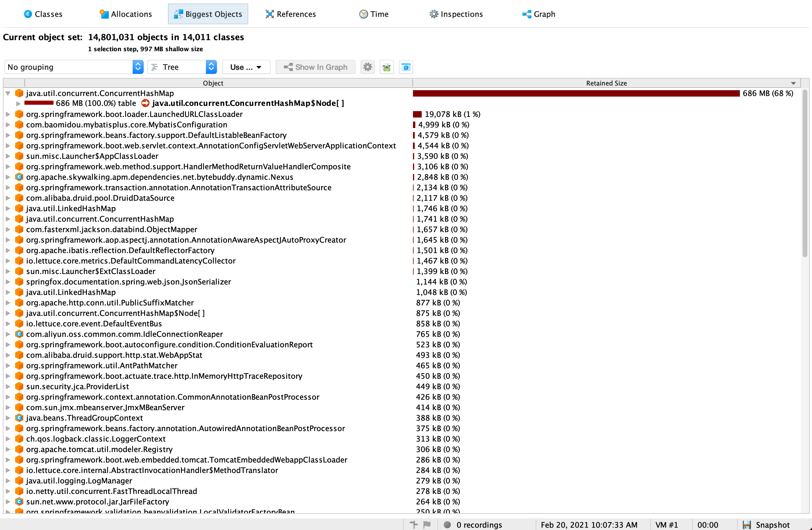Click the object icon of AntPathMatcher row
The width and height of the screenshot is (812, 530).
(19, 366)
